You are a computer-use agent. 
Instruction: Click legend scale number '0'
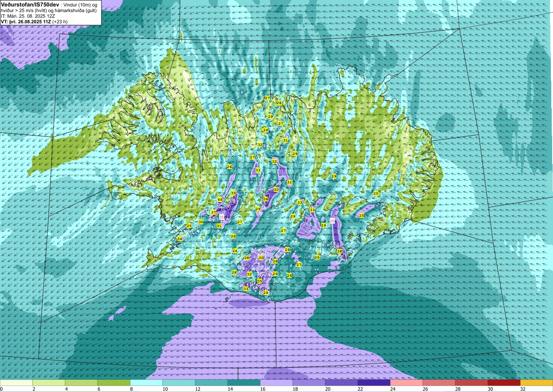click(1, 389)
